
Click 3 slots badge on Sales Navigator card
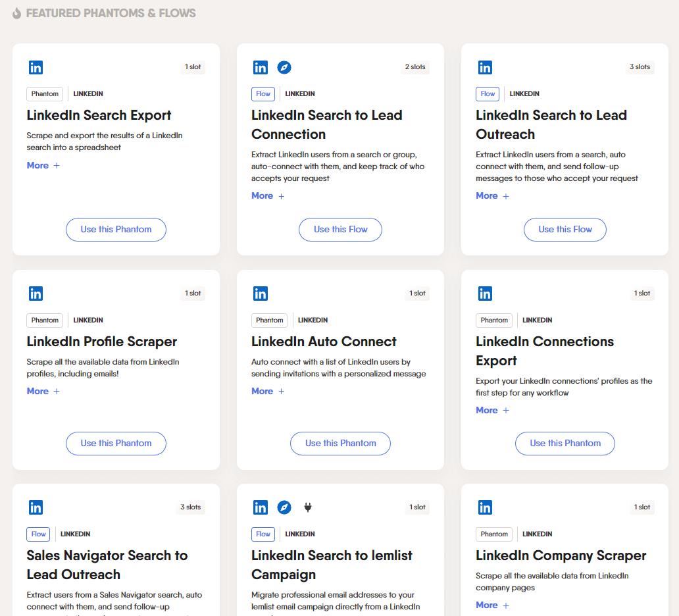(191, 507)
